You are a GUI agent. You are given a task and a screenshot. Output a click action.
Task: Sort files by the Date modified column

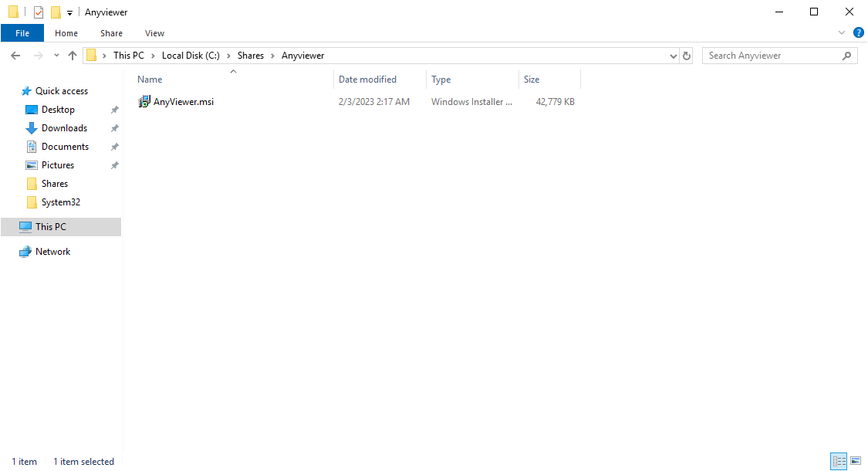click(367, 80)
